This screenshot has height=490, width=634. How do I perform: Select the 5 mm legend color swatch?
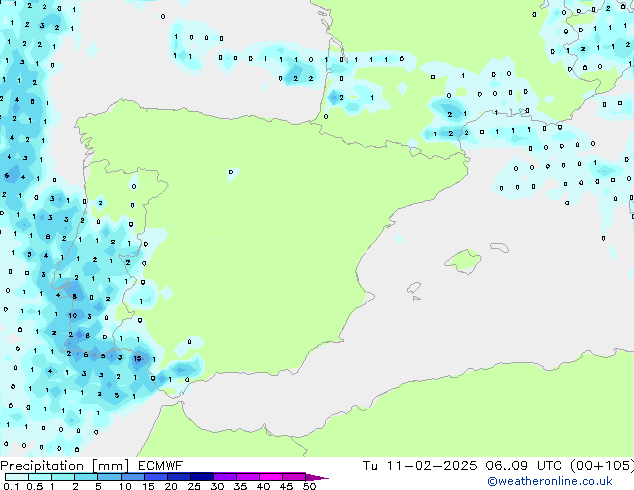pos(110,477)
